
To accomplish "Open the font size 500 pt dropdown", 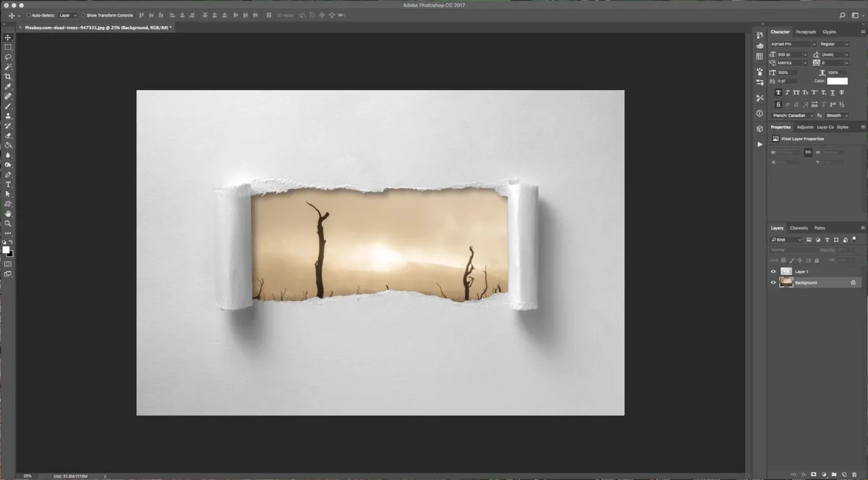I will click(x=792, y=54).
